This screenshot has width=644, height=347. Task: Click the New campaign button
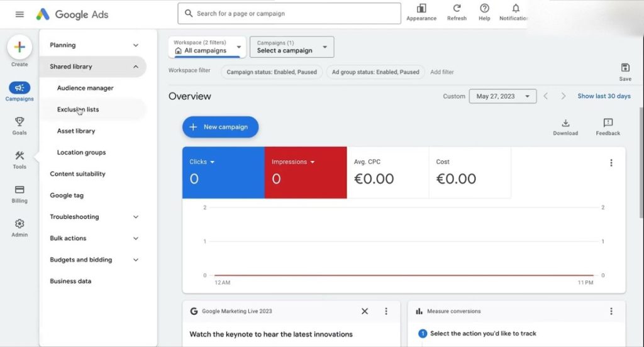(x=220, y=127)
